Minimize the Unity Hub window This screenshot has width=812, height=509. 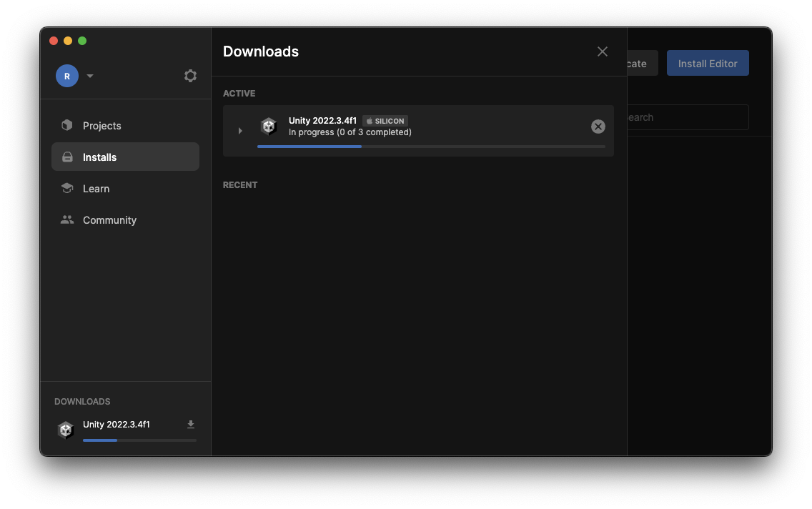tap(68, 41)
